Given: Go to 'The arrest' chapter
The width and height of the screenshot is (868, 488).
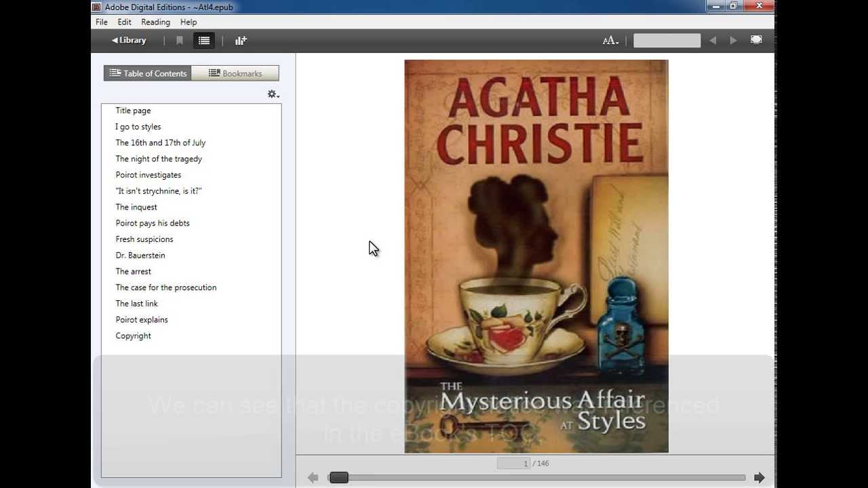Looking at the screenshot, I should coord(134,272).
